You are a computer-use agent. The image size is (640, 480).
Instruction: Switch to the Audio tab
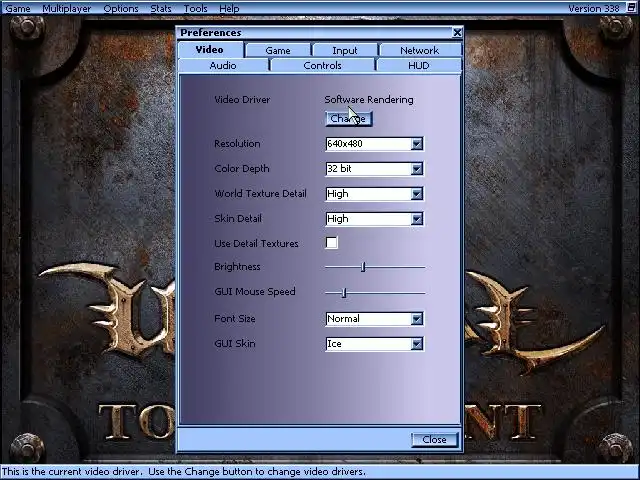[x=223, y=66]
